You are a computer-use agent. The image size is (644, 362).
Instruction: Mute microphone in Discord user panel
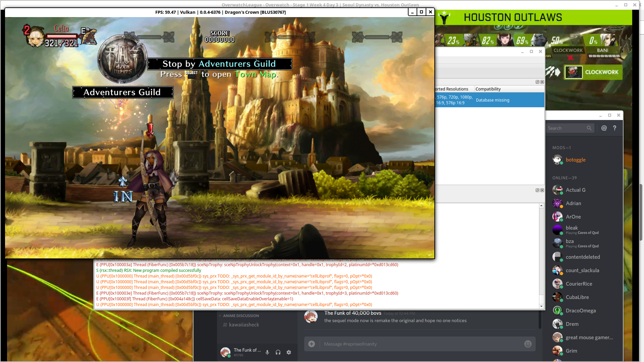point(267,352)
